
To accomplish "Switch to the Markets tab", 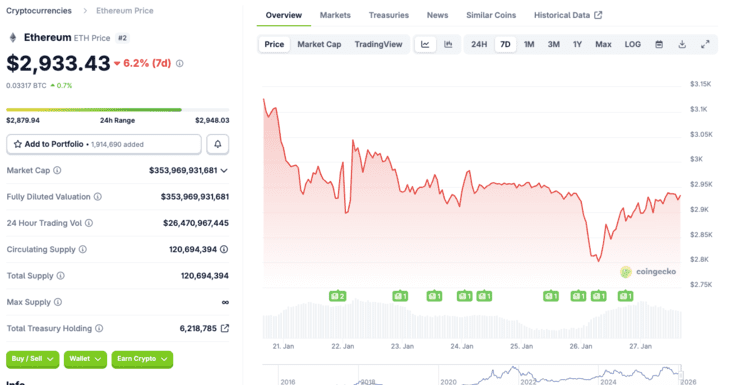I will point(335,15).
